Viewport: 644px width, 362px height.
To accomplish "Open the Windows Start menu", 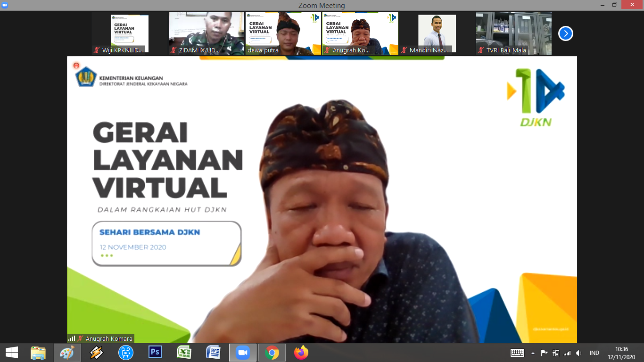I will coord(11,353).
